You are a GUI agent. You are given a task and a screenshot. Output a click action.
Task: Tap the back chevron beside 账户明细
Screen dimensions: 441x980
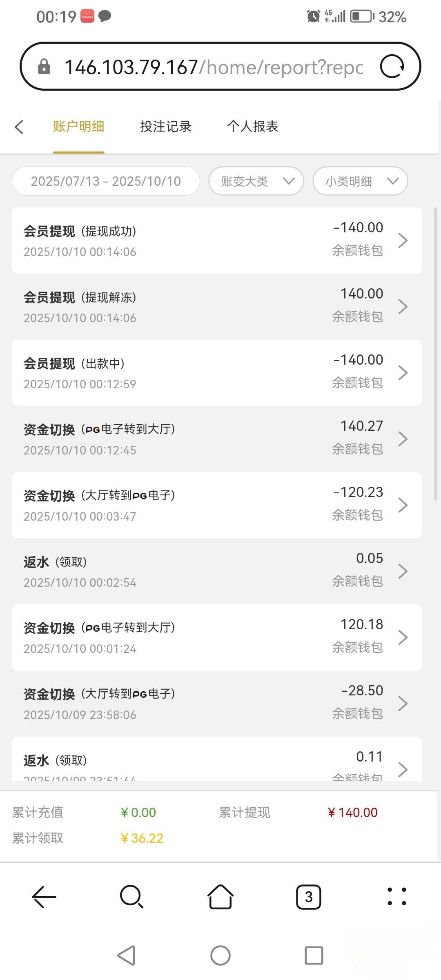(19, 127)
